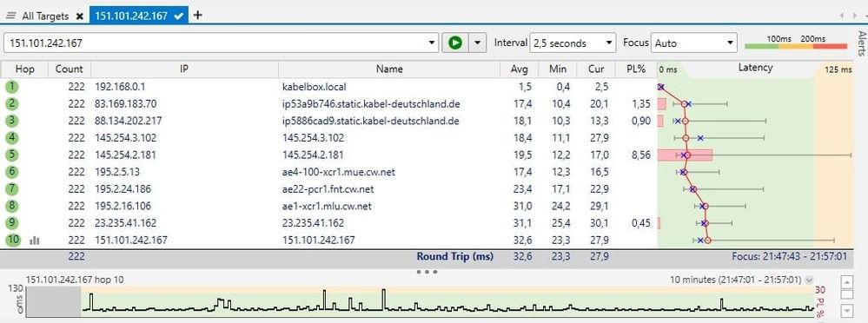
Task: Sort by the Hop column header
Action: pyautogui.click(x=25, y=69)
